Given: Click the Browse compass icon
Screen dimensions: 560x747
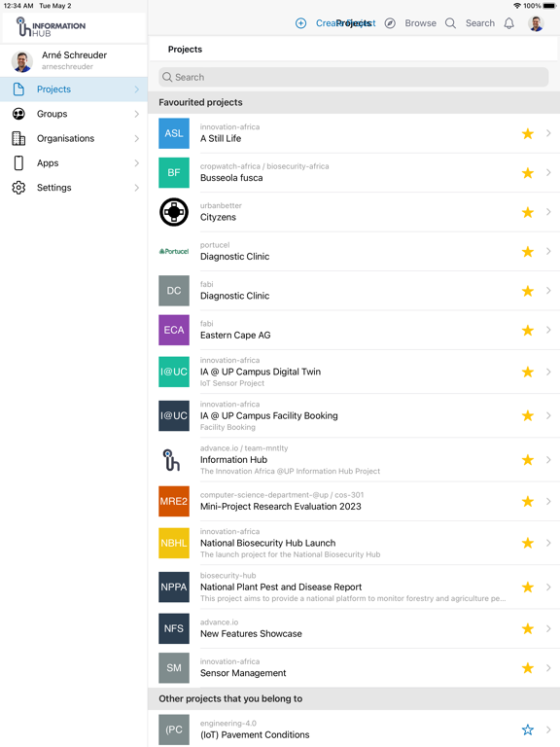Looking at the screenshot, I should point(390,23).
